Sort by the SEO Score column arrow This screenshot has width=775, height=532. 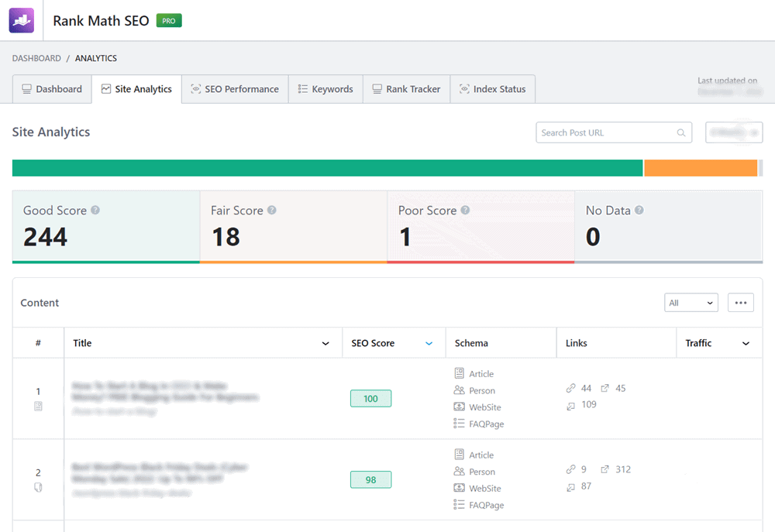(x=429, y=343)
